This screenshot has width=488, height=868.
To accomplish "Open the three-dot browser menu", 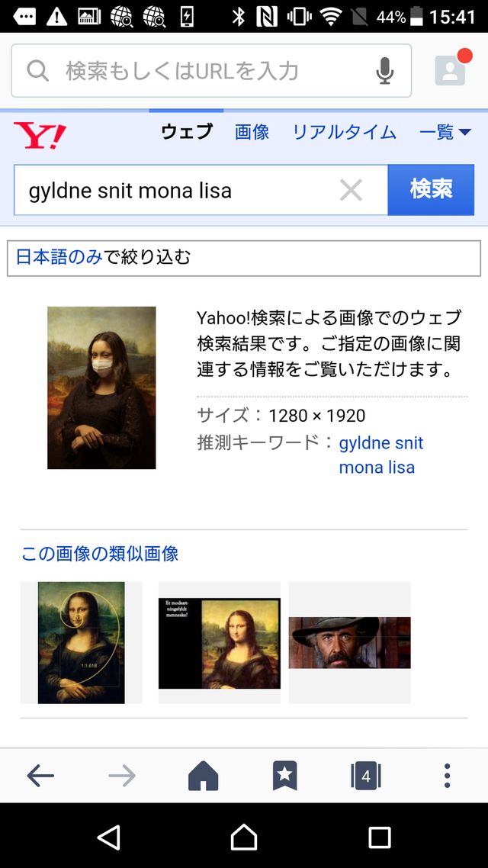I will pos(447,776).
